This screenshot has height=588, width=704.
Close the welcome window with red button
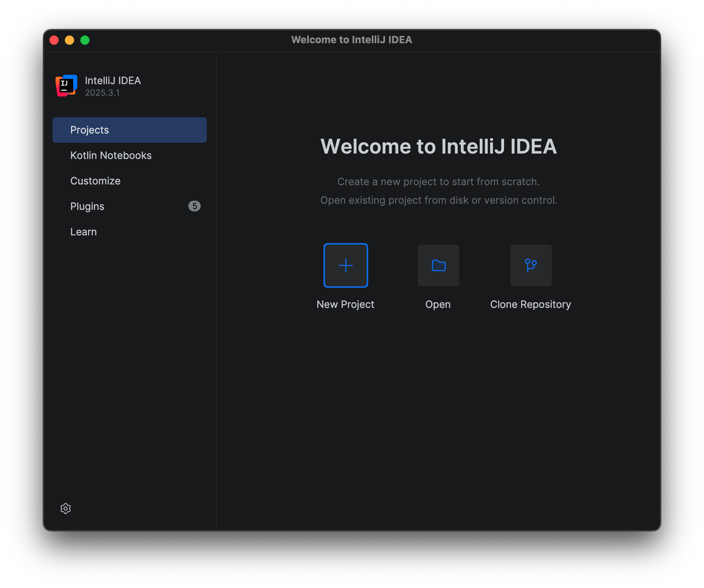(x=54, y=40)
